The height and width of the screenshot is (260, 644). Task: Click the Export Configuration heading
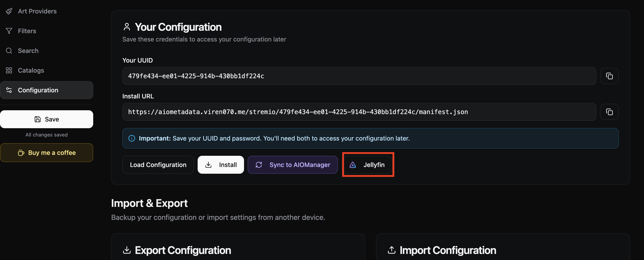pyautogui.click(x=183, y=250)
